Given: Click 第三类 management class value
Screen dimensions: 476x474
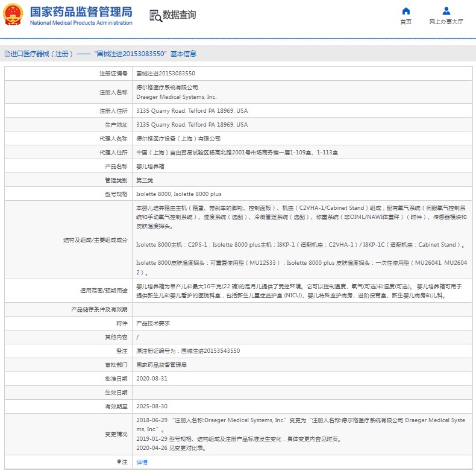Looking at the screenshot, I should pos(145,180).
